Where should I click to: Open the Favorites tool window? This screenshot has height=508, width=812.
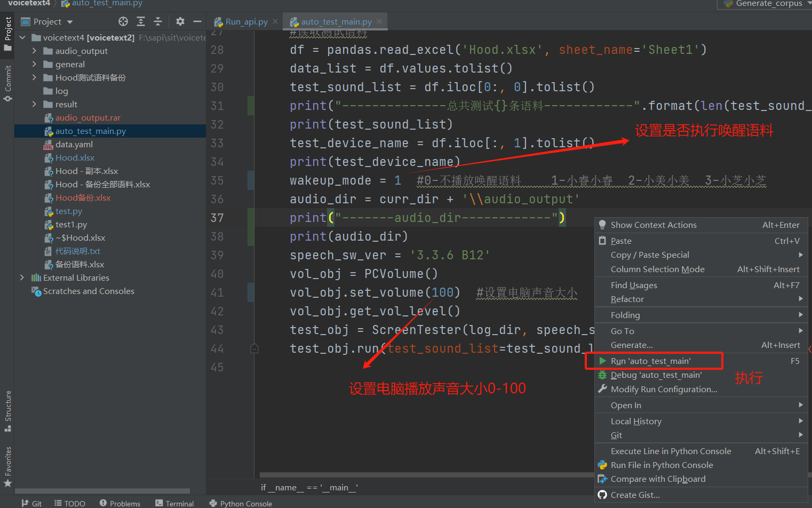pos(7,467)
